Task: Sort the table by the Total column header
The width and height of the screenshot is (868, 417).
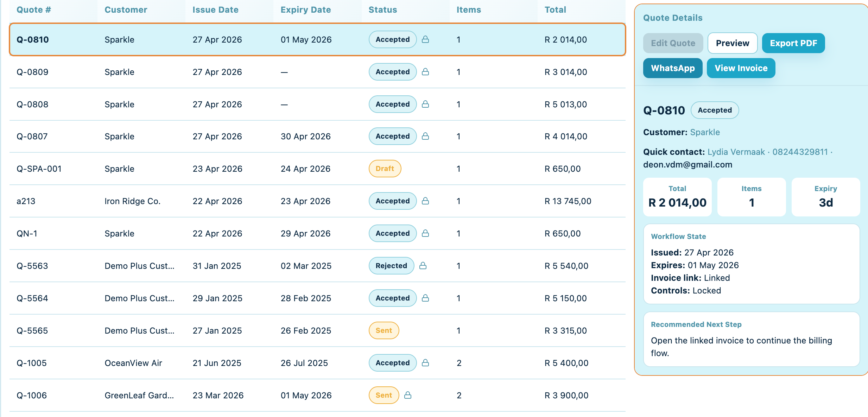Action: coord(555,10)
